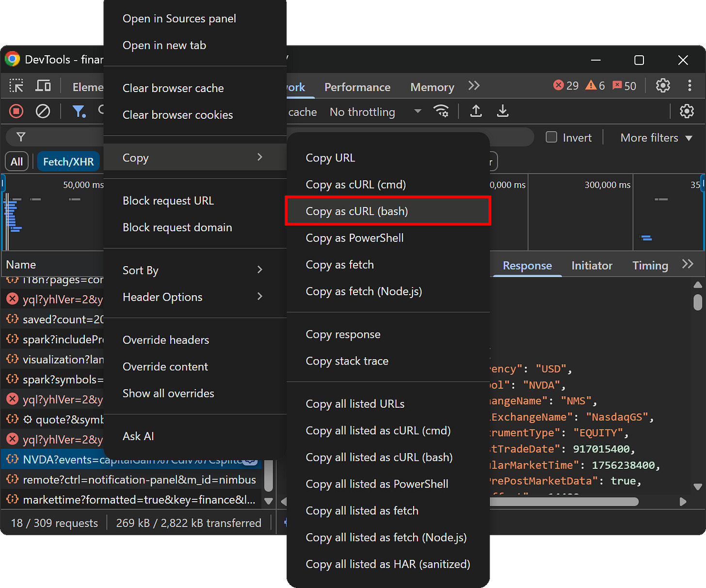This screenshot has height=588, width=706.
Task: Clear the network log
Action: [x=43, y=111]
